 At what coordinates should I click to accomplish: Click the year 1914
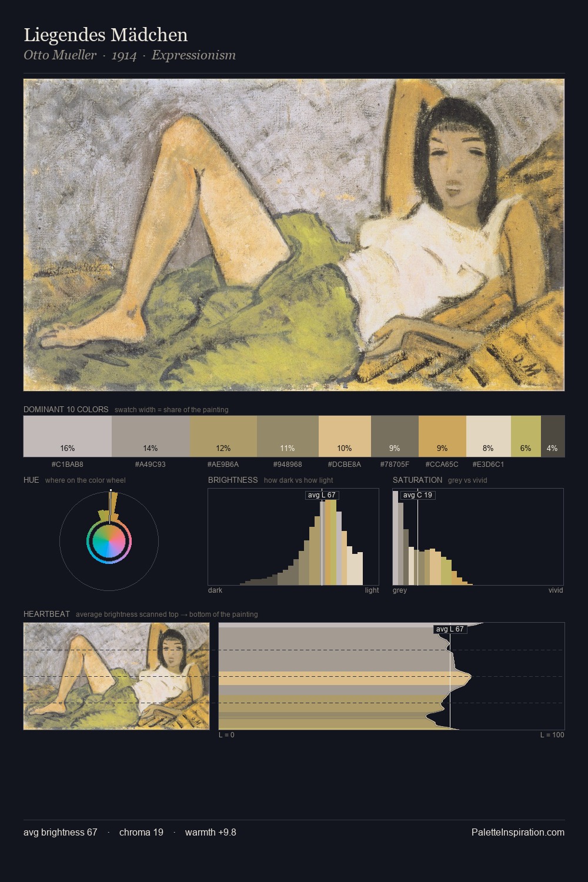(x=124, y=56)
